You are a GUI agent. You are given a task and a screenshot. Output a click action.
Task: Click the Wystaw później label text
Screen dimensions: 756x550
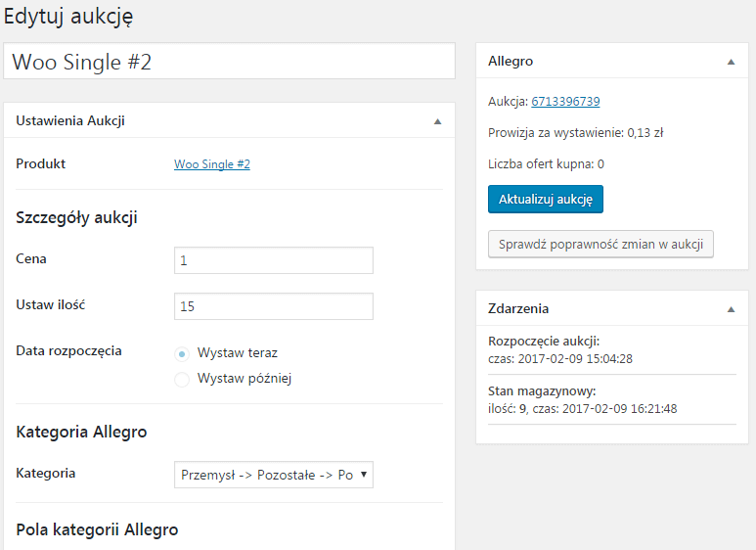coord(245,378)
